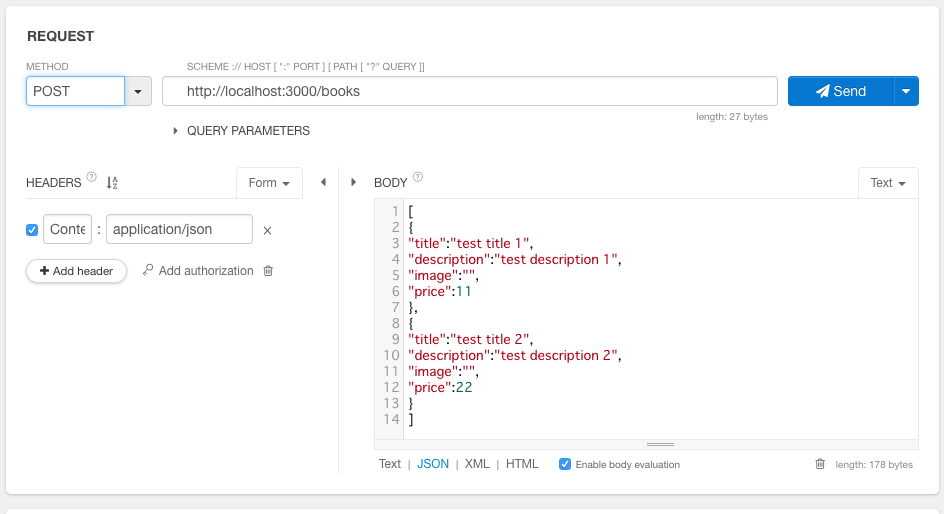The width and height of the screenshot is (944, 514).
Task: Remove the Content-Type header with the X
Action: (x=267, y=231)
